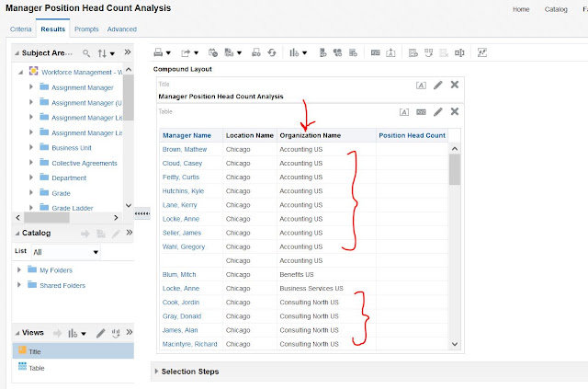Click the schedule analysis icon in toolbar
This screenshot has height=389, width=588.
(213, 53)
